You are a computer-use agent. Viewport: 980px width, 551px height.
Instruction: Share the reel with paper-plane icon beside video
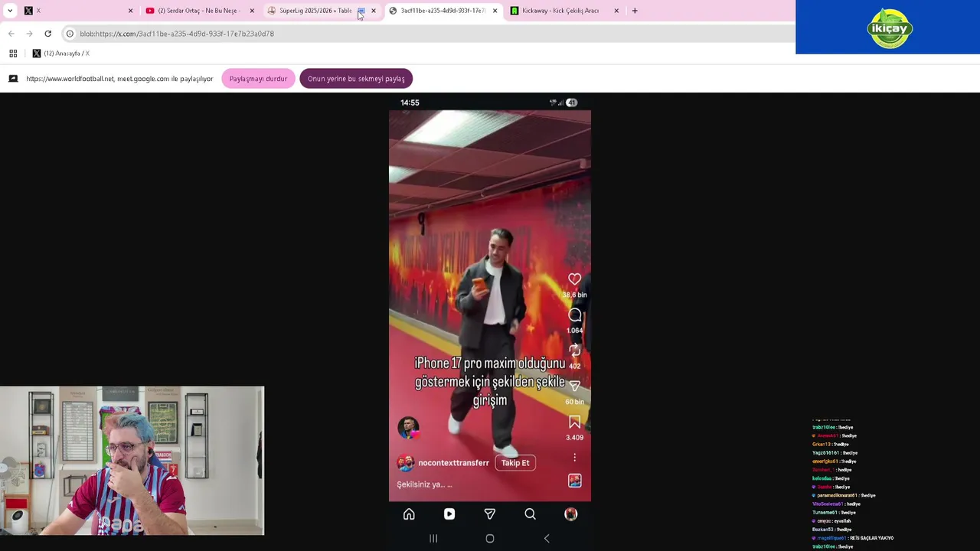coord(574,386)
